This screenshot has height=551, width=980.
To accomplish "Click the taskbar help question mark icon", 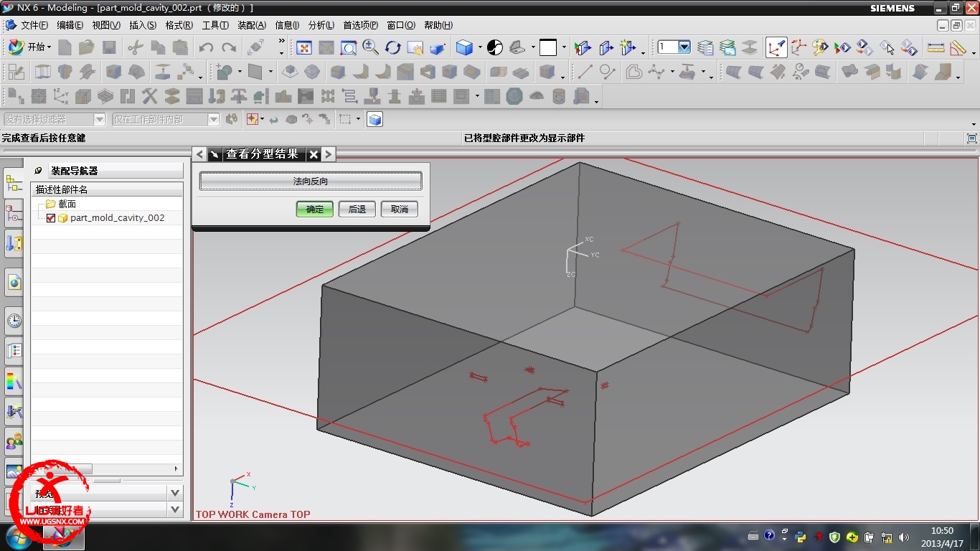I will point(770,536).
